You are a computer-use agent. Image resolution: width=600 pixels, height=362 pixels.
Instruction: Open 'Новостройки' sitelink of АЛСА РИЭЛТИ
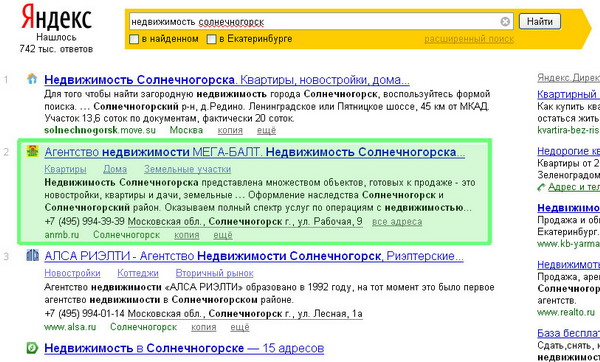point(72,273)
